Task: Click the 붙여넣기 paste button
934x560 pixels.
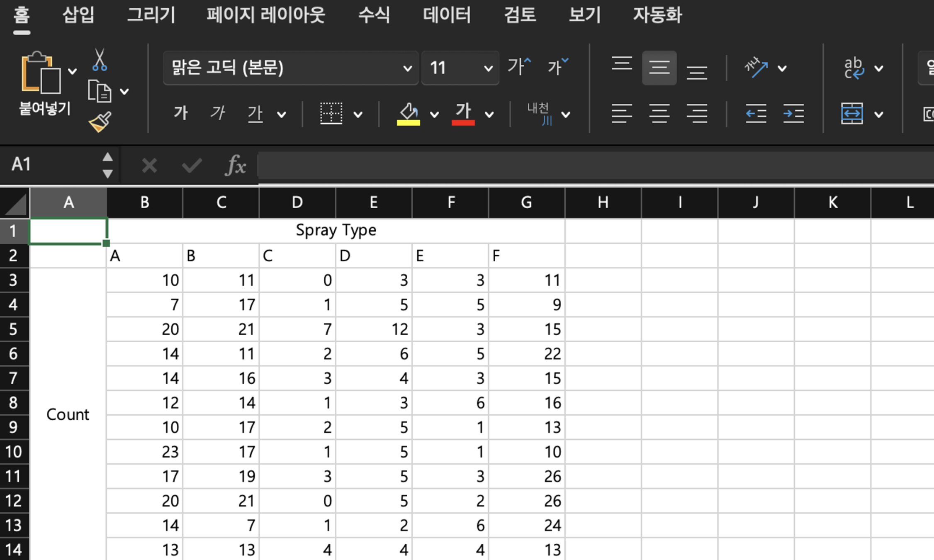Action: (41, 75)
